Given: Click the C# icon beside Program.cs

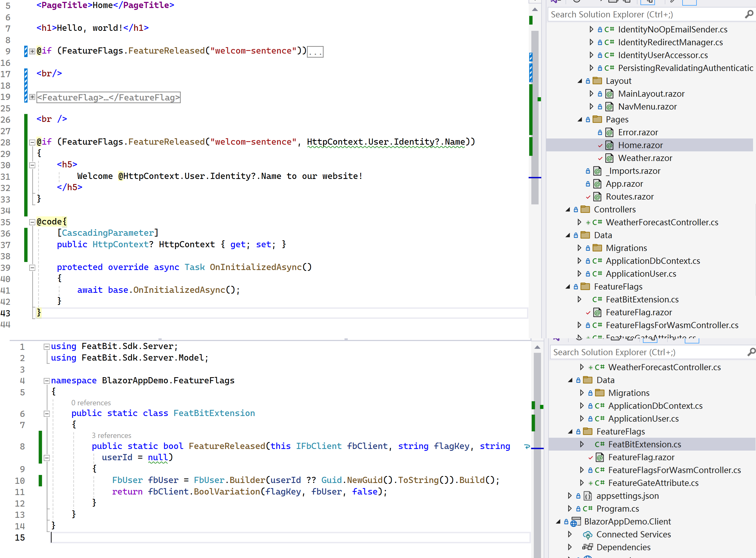Looking at the screenshot, I should [588, 509].
